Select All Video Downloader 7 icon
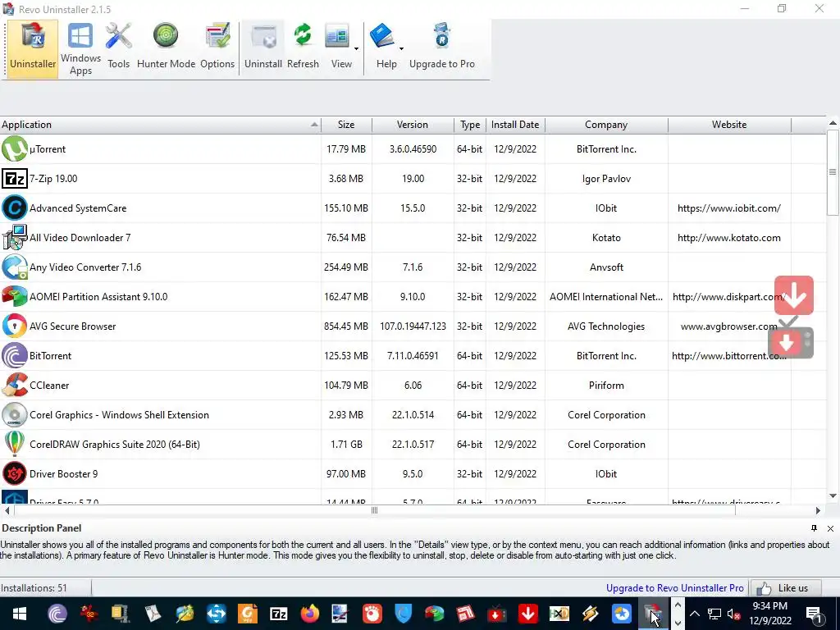 click(15, 237)
